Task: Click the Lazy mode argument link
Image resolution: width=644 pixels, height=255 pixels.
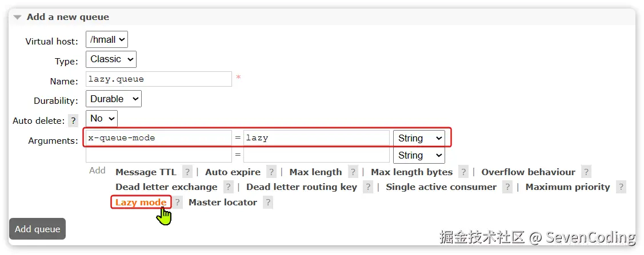Action: (141, 203)
